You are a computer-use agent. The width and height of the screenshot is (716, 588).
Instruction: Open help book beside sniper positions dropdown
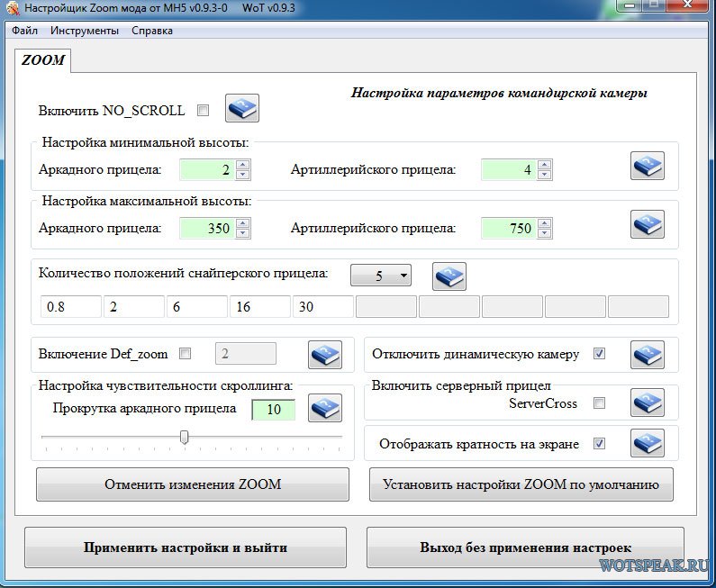[449, 276]
